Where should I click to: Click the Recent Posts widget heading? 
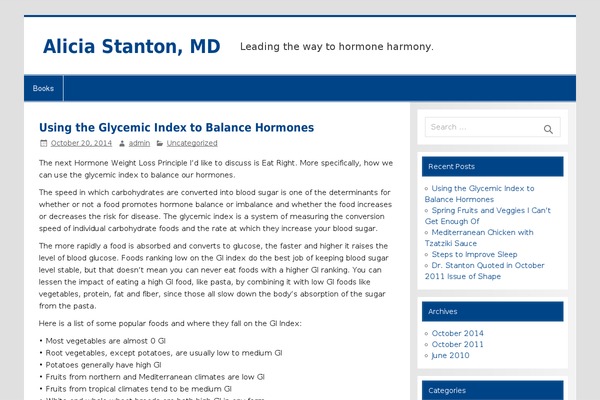(x=492, y=167)
